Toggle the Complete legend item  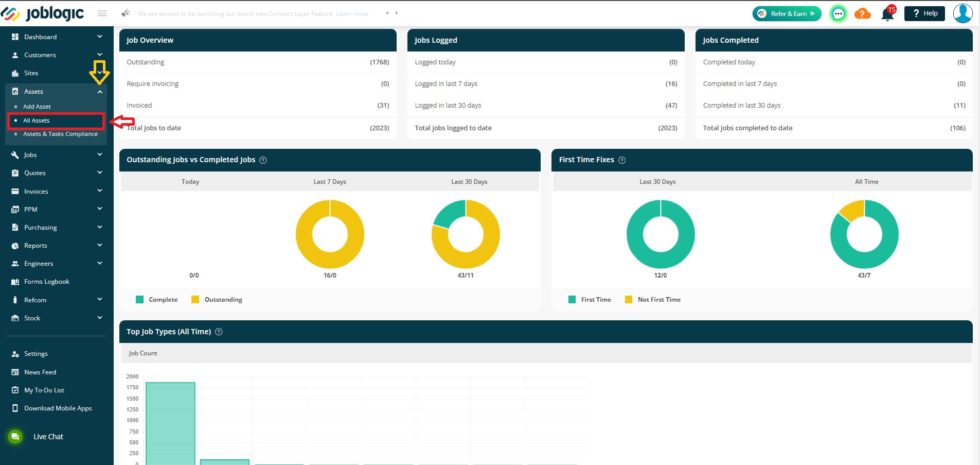click(x=156, y=300)
